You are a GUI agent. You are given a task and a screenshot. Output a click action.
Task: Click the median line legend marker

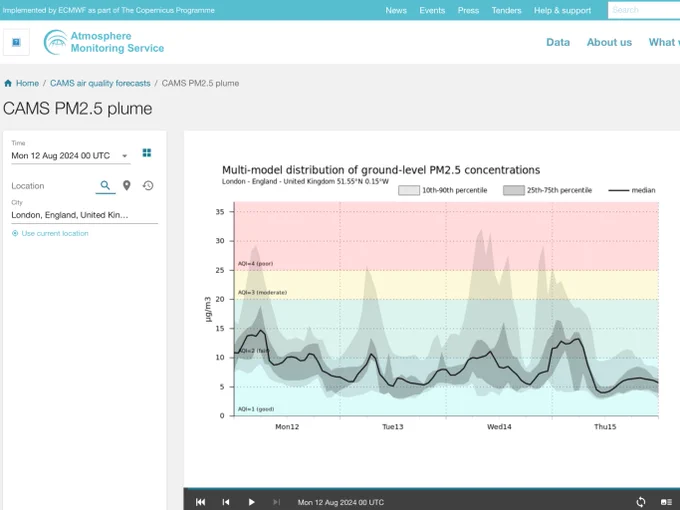pos(619,190)
